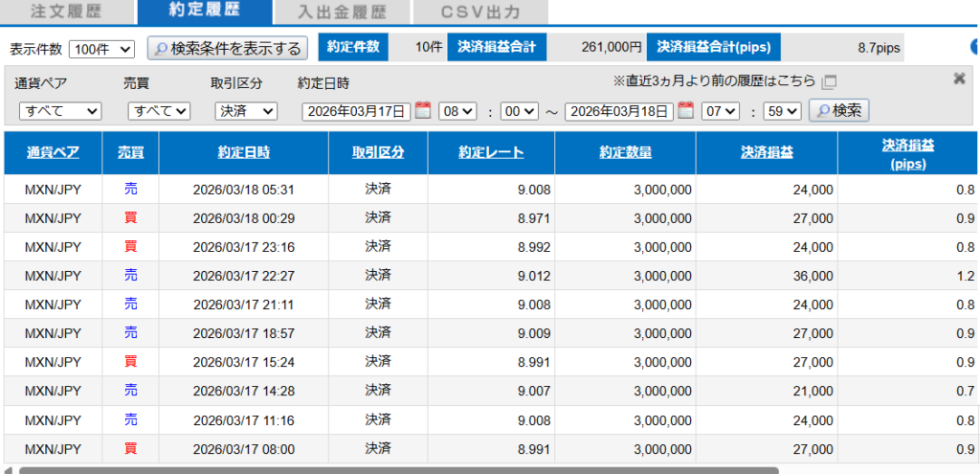Image resolution: width=980 pixels, height=474 pixels.
Task: Open the start date calendar picker
Action: pos(423,111)
